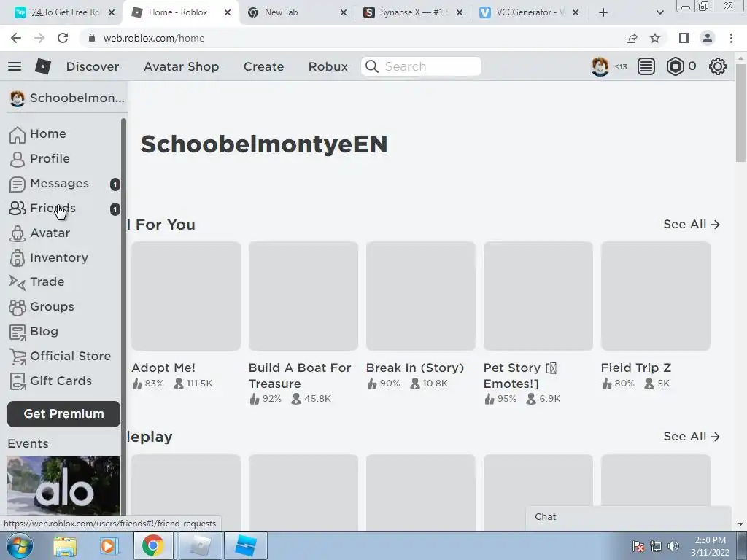Go back with browser back arrow
The height and width of the screenshot is (560, 747).
click(x=16, y=38)
